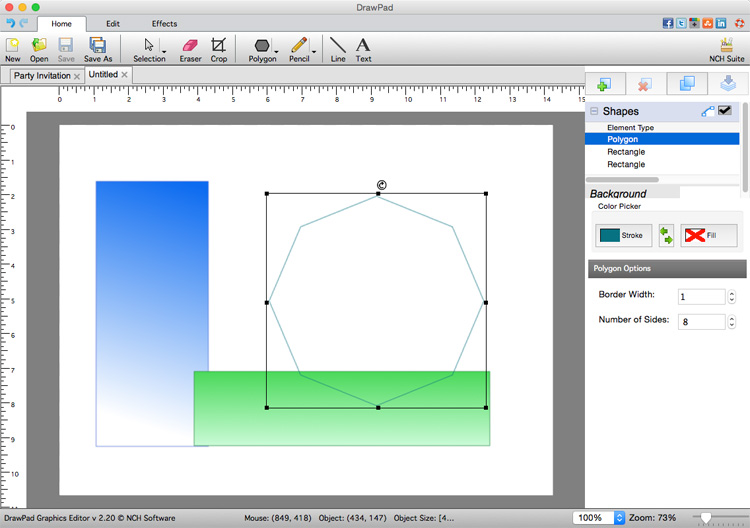
Task: Swap stroke and fill colors with the green arrows
Action: tap(666, 236)
